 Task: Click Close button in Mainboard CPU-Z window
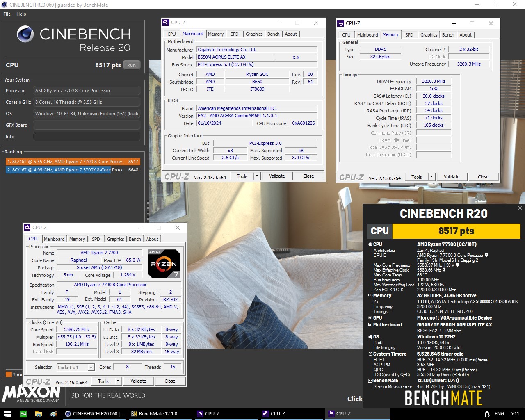308,176
